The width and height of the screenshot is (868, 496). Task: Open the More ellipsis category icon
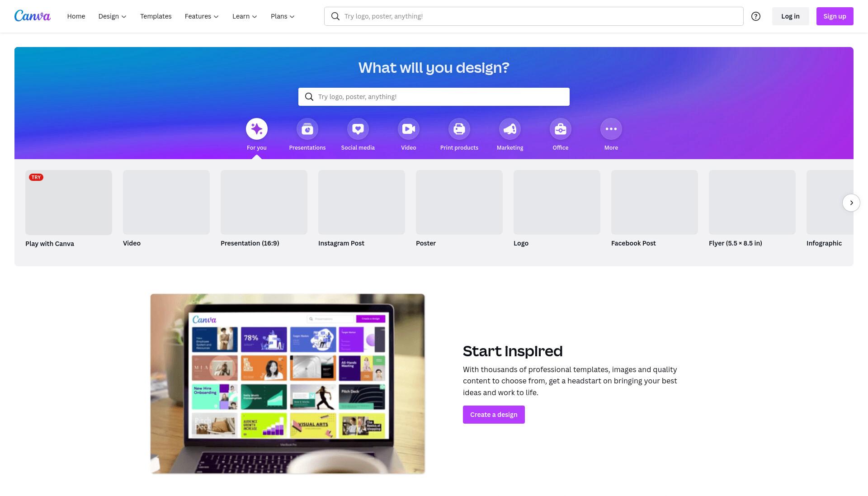tap(611, 129)
